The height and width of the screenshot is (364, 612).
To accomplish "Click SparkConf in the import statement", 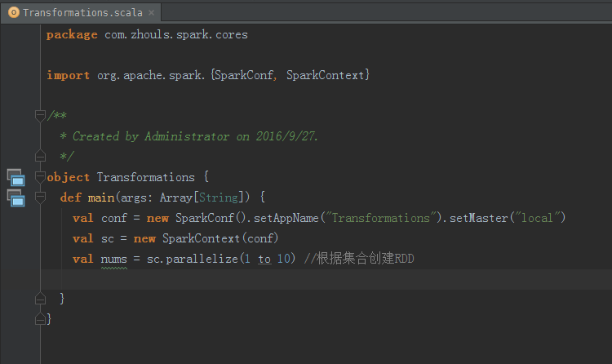I will point(244,75).
